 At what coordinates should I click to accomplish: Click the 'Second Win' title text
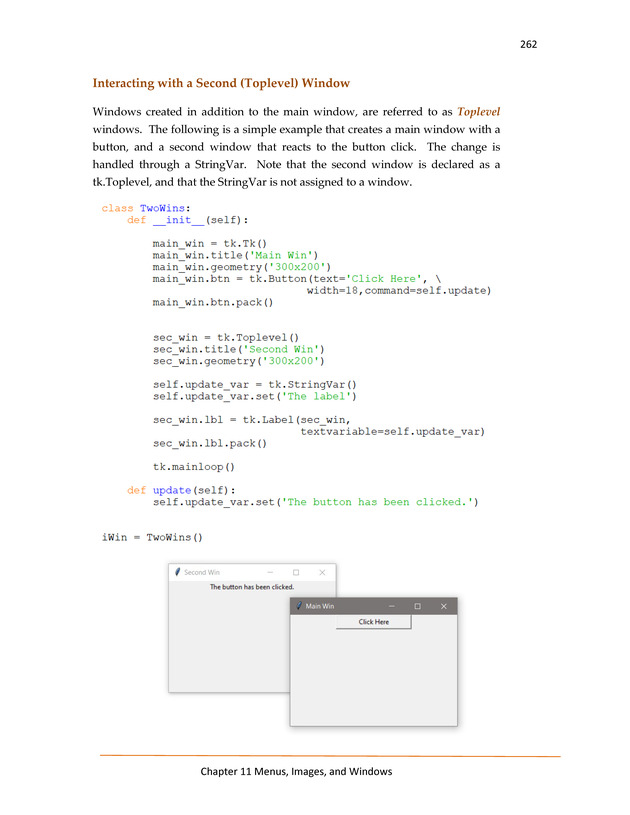point(202,572)
